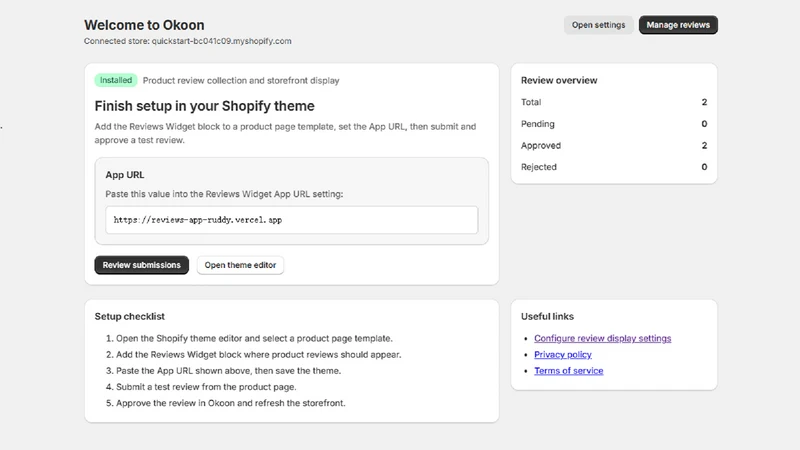This screenshot has height=450, width=800.
Task: Click the Review overview card title
Action: (559, 81)
